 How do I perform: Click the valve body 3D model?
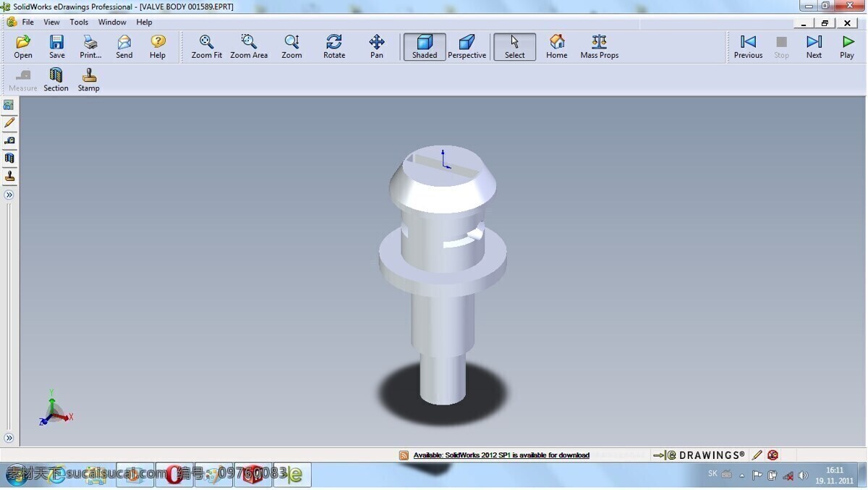pyautogui.click(x=443, y=275)
